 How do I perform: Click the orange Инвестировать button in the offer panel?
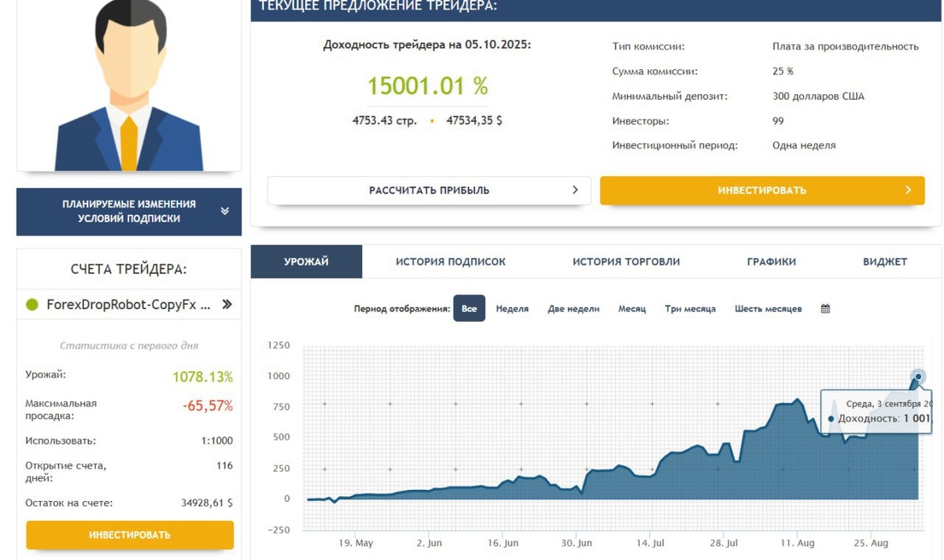click(761, 190)
